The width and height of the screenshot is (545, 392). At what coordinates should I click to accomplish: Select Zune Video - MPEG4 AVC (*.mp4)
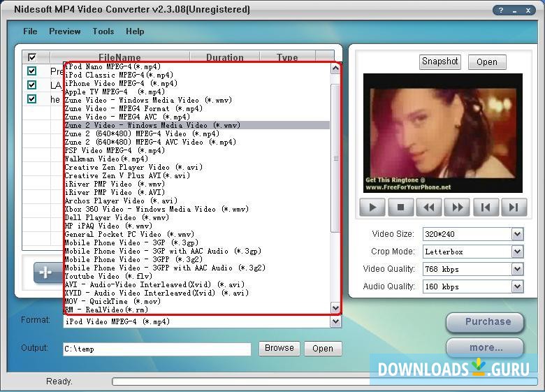pos(197,117)
